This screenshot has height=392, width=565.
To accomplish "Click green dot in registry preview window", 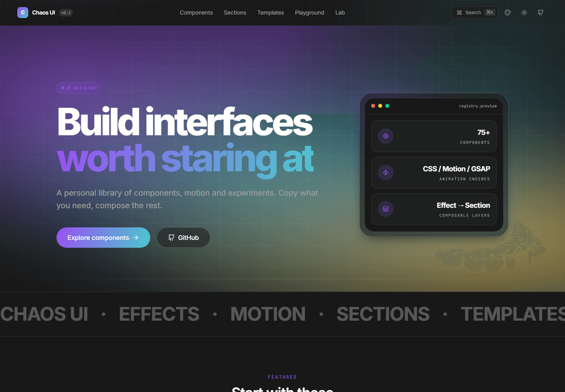I will (387, 106).
